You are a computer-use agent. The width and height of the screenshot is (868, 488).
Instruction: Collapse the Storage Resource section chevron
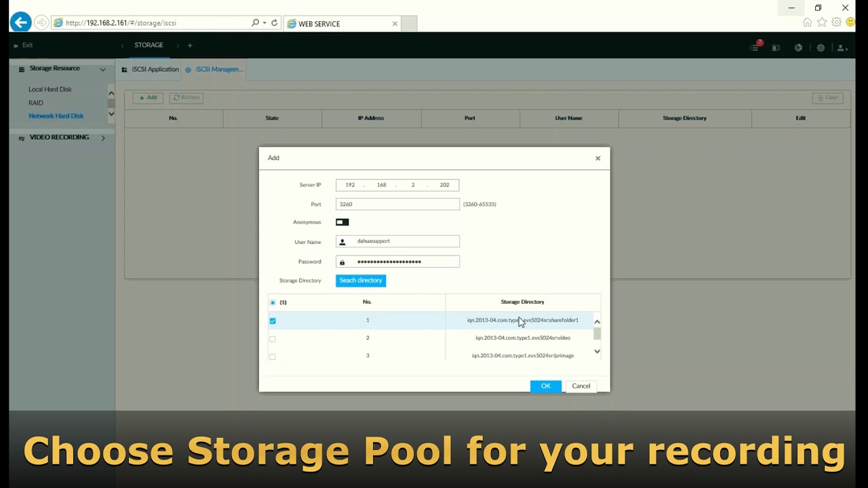(102, 69)
